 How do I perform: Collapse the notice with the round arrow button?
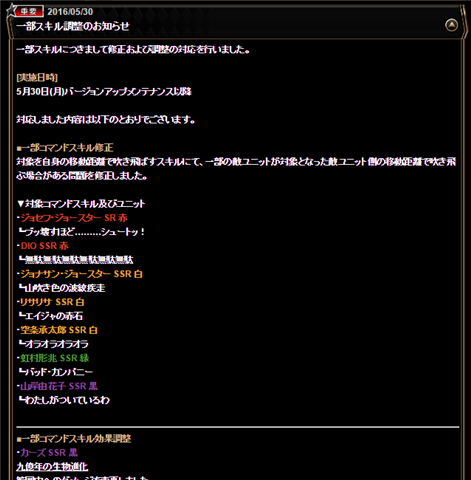(451, 25)
